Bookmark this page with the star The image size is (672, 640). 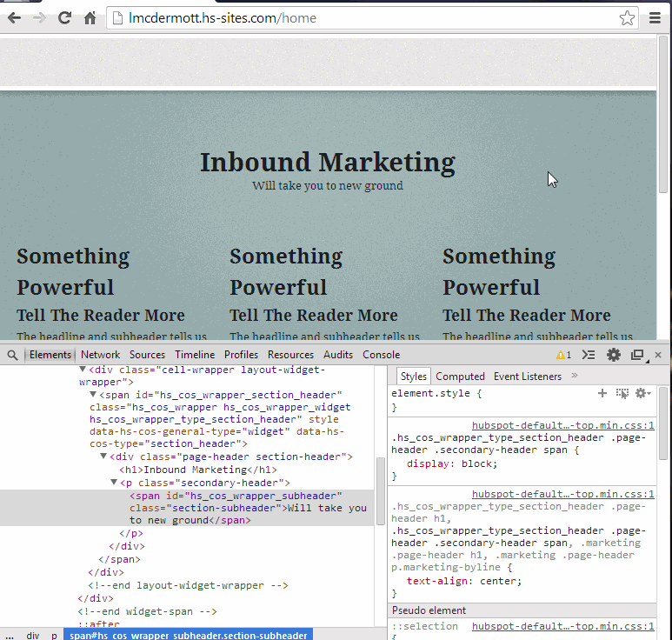pos(627,18)
